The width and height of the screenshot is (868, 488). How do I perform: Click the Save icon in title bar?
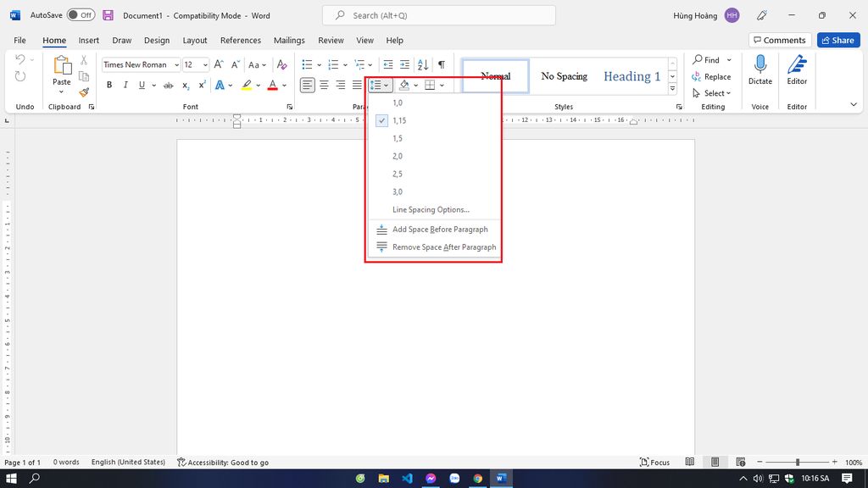108,15
